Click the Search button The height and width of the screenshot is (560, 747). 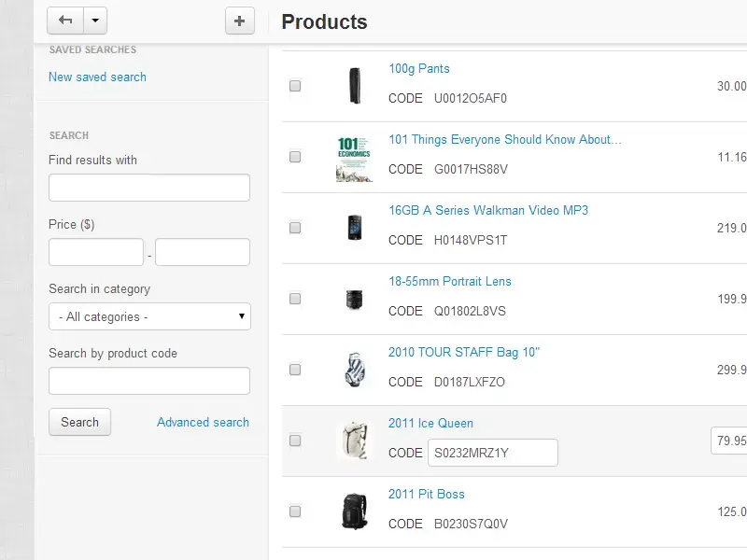coord(79,422)
